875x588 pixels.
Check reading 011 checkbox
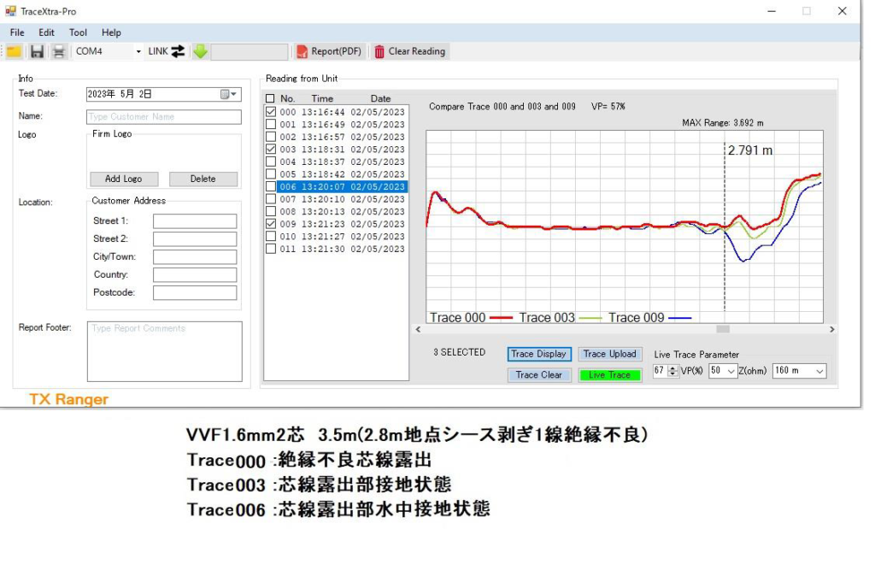point(271,249)
